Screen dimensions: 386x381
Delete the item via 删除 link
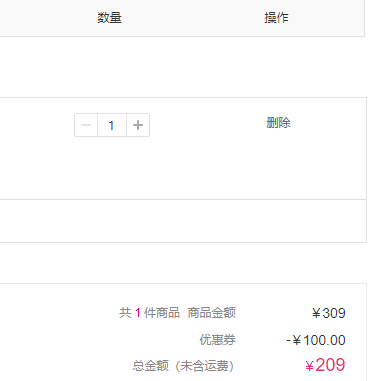click(x=278, y=123)
